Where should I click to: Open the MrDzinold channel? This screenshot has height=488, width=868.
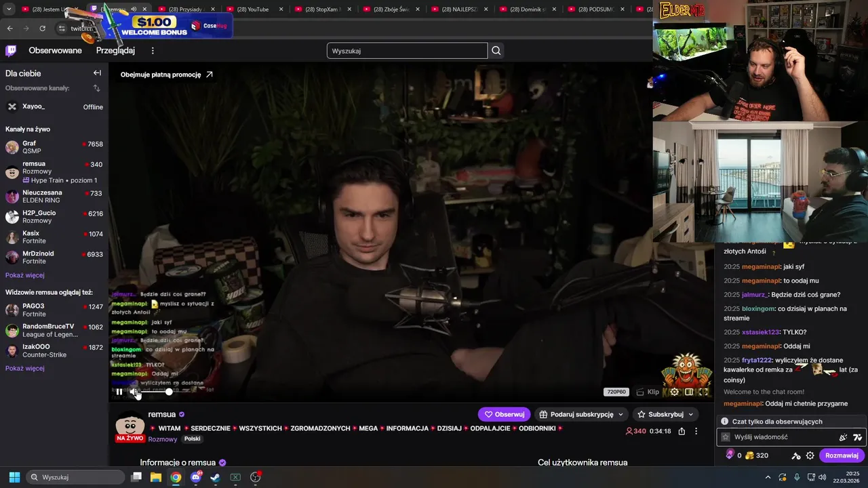coord(54,257)
